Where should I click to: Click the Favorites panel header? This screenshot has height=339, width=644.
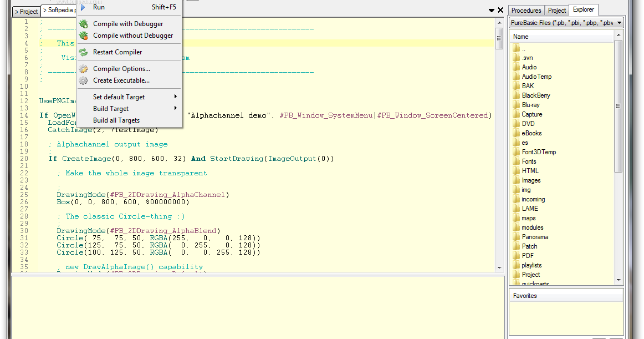click(566, 296)
